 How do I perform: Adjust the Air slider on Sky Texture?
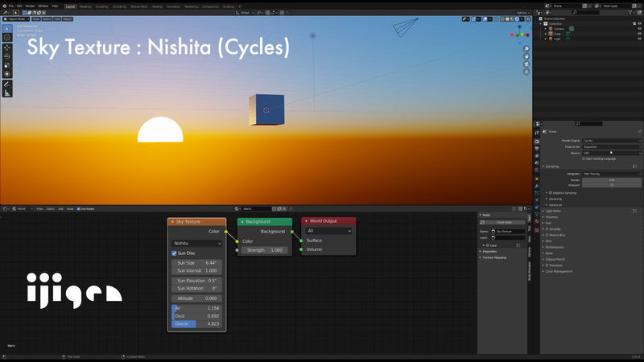click(x=196, y=308)
